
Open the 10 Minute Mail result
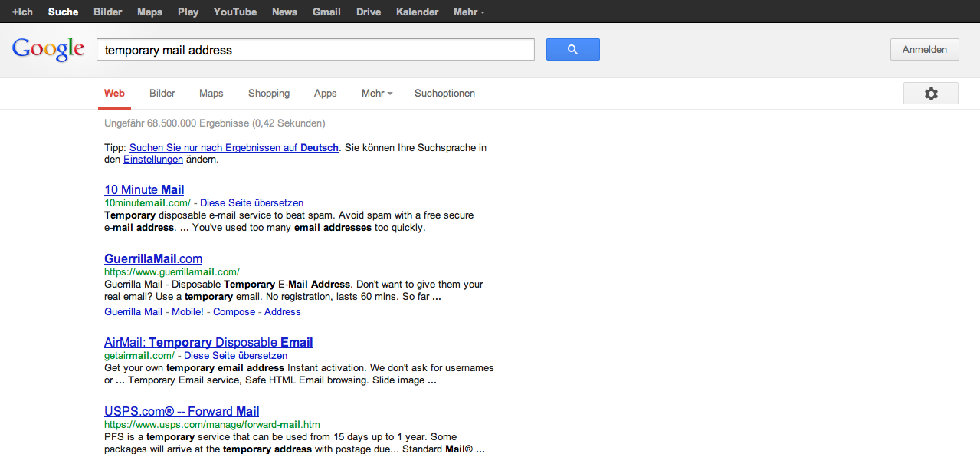[144, 189]
